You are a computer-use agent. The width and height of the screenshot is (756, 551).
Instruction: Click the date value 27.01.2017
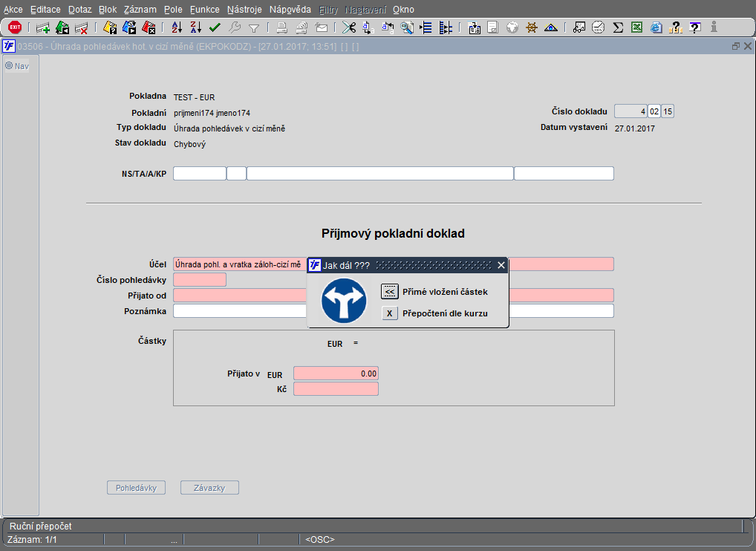(x=634, y=128)
